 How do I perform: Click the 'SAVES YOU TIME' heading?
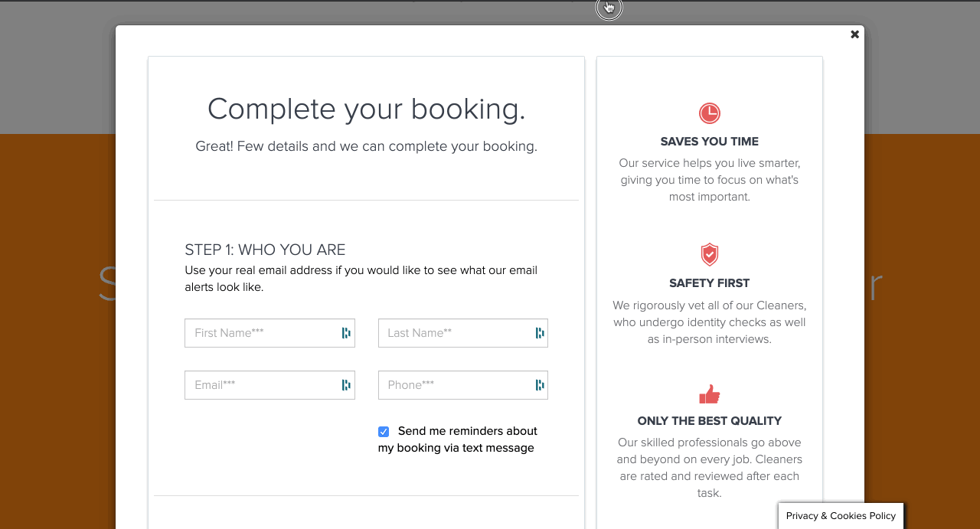(710, 142)
